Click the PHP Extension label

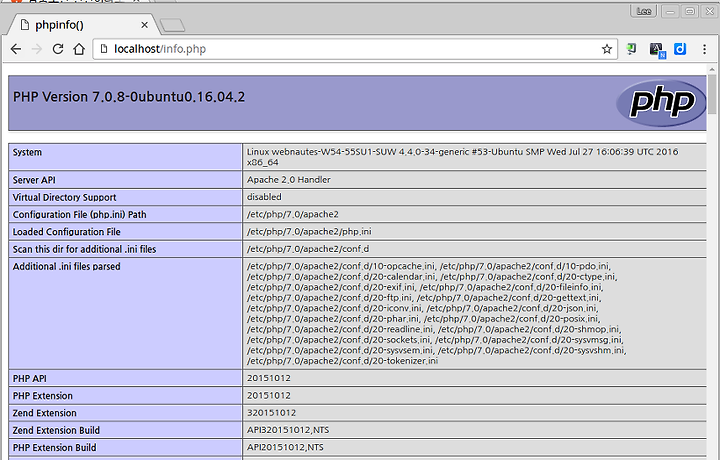coord(43,396)
